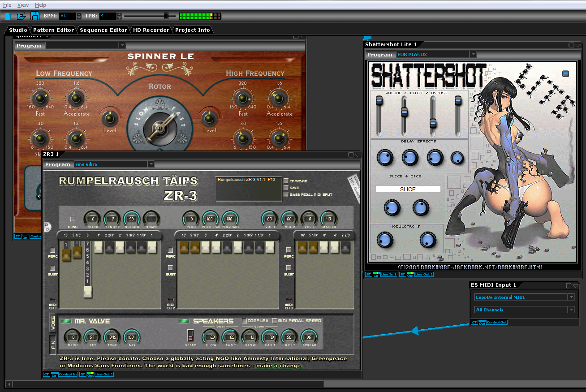Screen dimensions: 586x392
Task: Click the Line Out 1 connector on ZR3 1
Action: click(103, 374)
